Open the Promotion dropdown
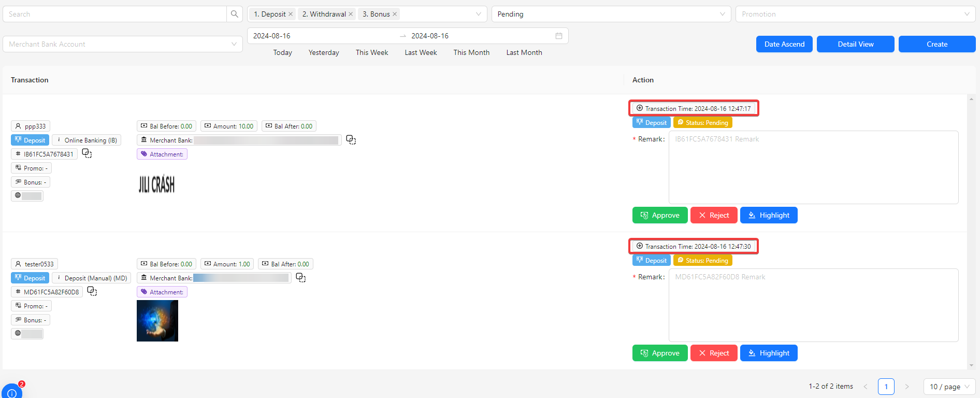 tap(855, 14)
